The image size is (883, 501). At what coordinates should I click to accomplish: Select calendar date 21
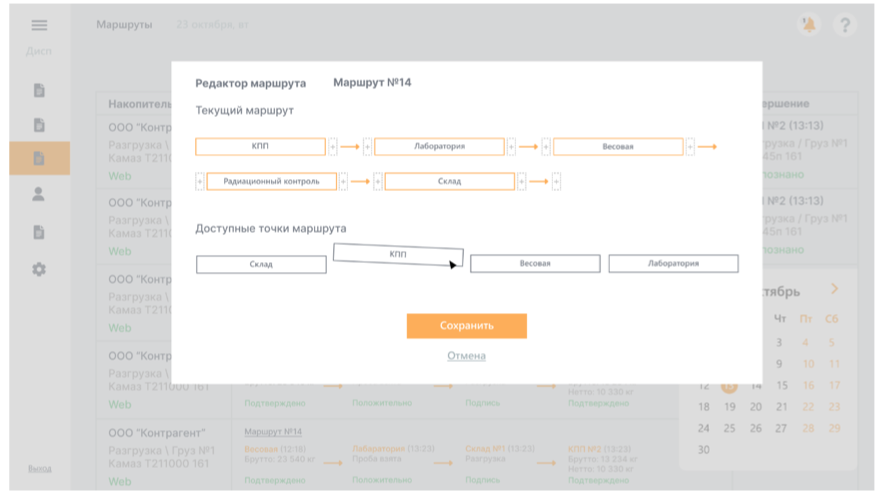(782, 407)
